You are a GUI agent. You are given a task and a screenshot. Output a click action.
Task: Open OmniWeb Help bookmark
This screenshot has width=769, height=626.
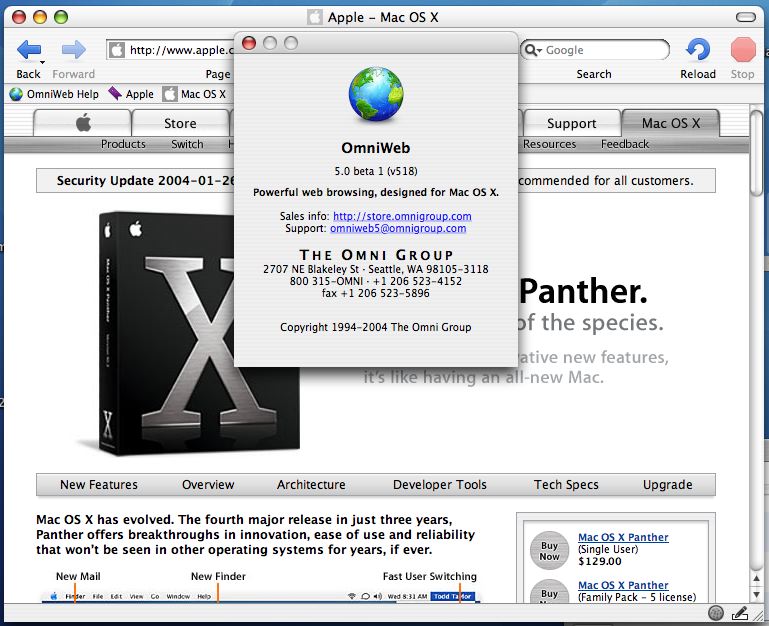tap(54, 94)
